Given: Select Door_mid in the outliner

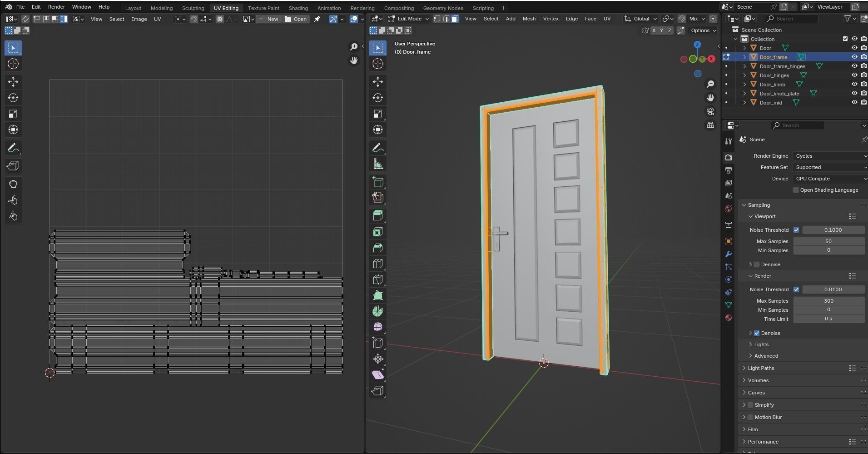Looking at the screenshot, I should point(771,103).
